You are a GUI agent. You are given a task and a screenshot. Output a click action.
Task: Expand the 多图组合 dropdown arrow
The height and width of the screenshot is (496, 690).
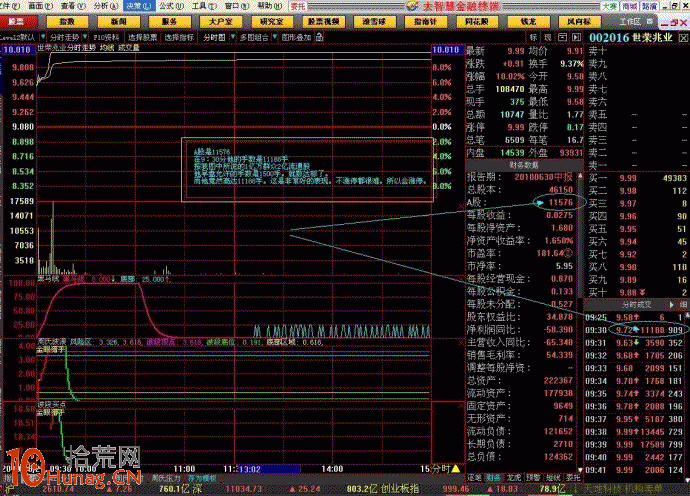275,37
